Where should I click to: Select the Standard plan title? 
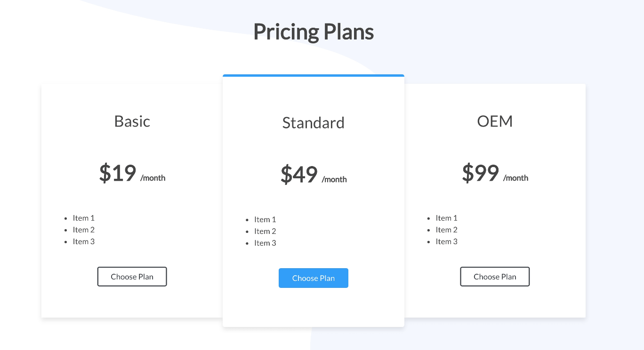(313, 123)
